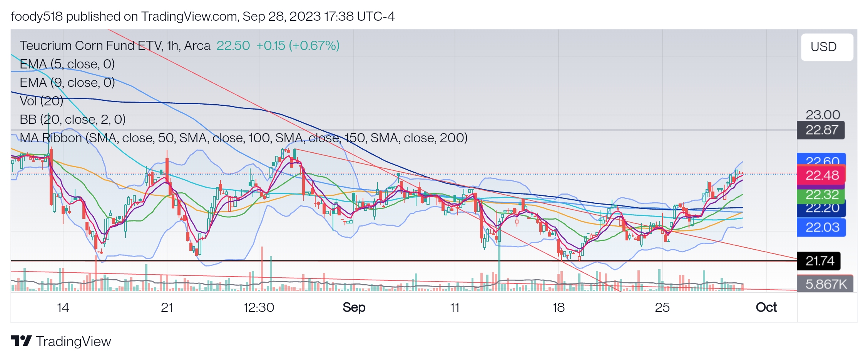
Task: Click the 5.867K volume tag
Action: tap(825, 284)
